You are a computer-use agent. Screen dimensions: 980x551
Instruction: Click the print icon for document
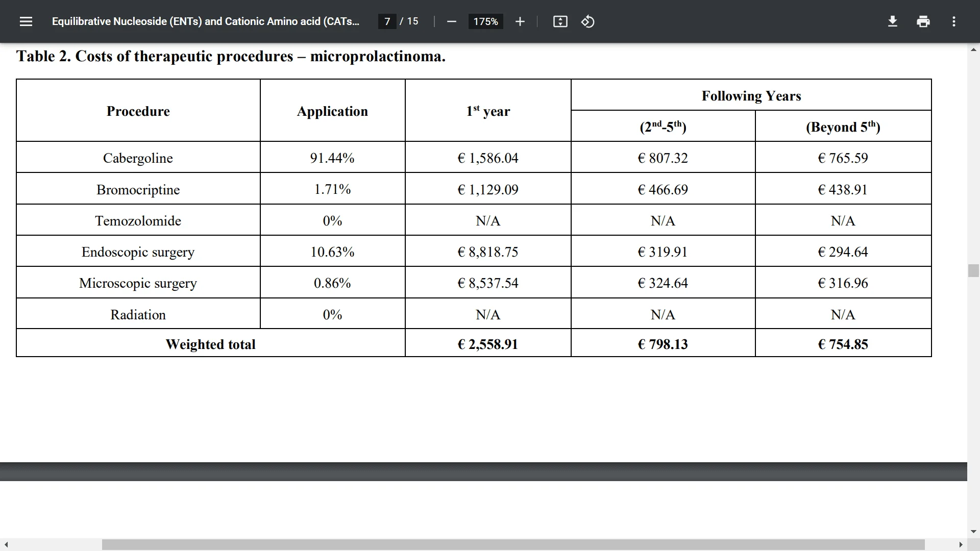pos(922,21)
